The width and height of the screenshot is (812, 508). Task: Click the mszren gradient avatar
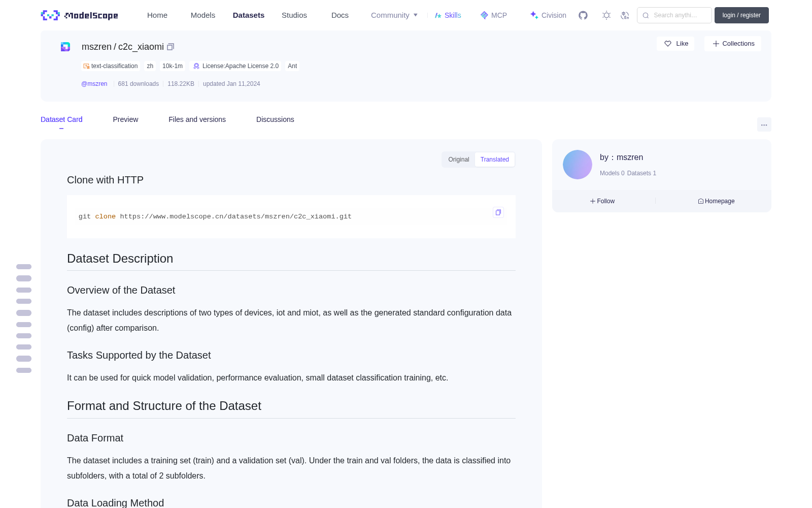pos(578,165)
